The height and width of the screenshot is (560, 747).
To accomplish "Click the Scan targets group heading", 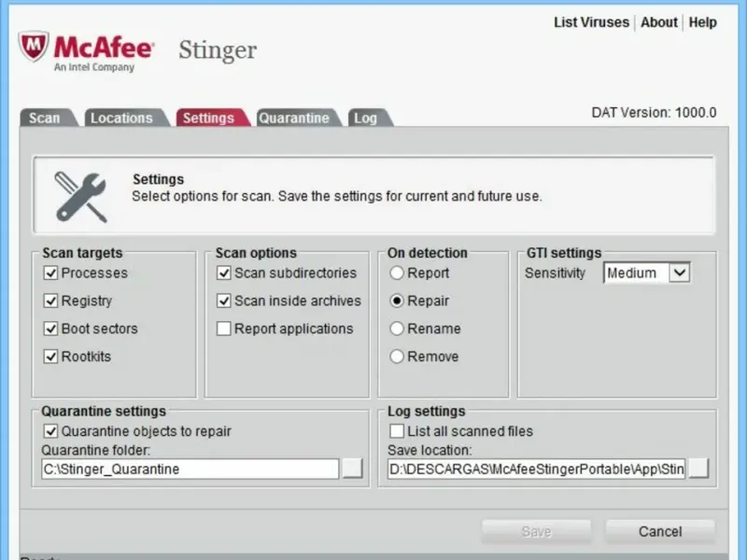I will pos(82,253).
